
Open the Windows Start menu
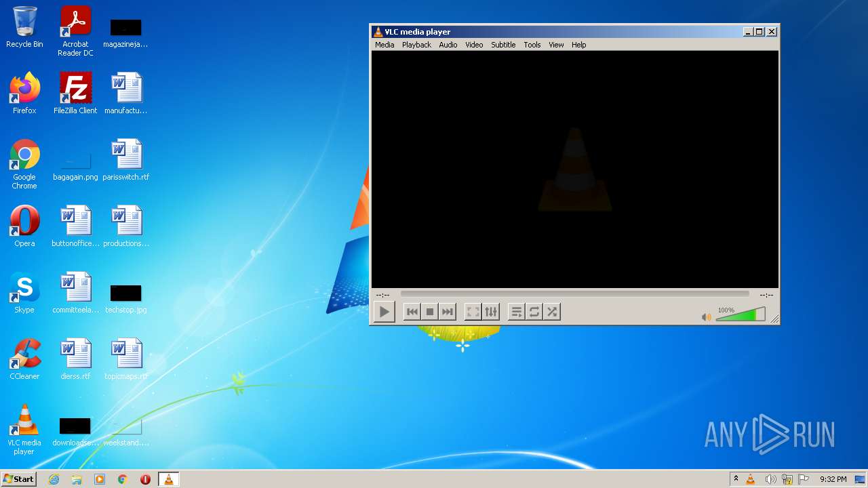pyautogui.click(x=18, y=479)
